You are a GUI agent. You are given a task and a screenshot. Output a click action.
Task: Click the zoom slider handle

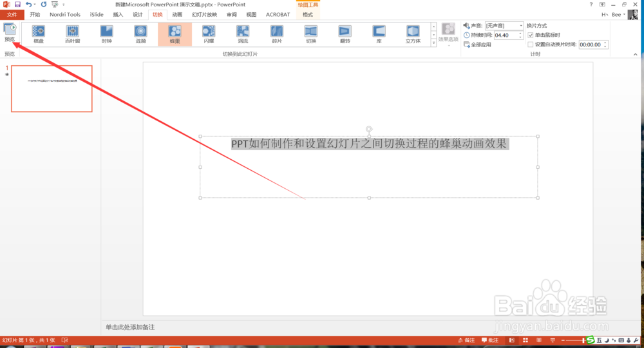point(583,340)
